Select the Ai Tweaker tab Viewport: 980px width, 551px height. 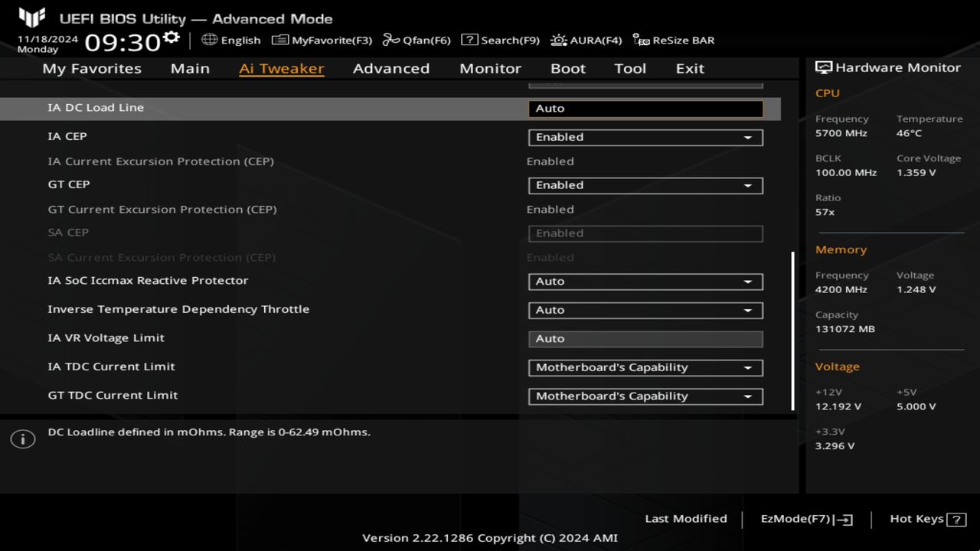[x=282, y=68]
